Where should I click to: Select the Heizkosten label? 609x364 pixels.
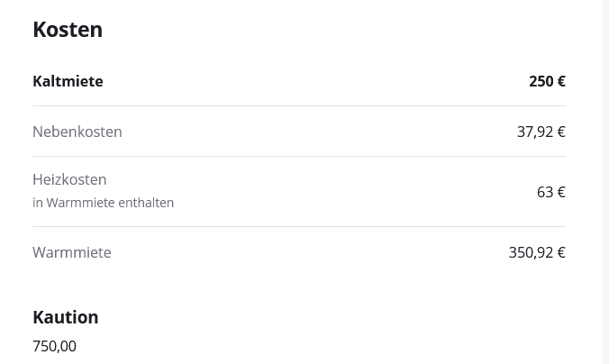69,179
